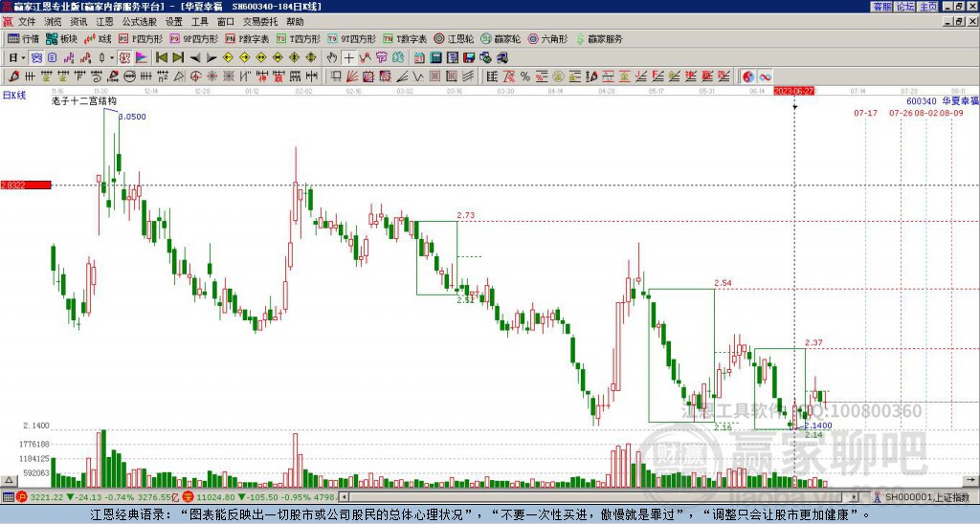Click the 2.73 resistance level label
The width and height of the screenshot is (980, 524).
[x=466, y=215]
